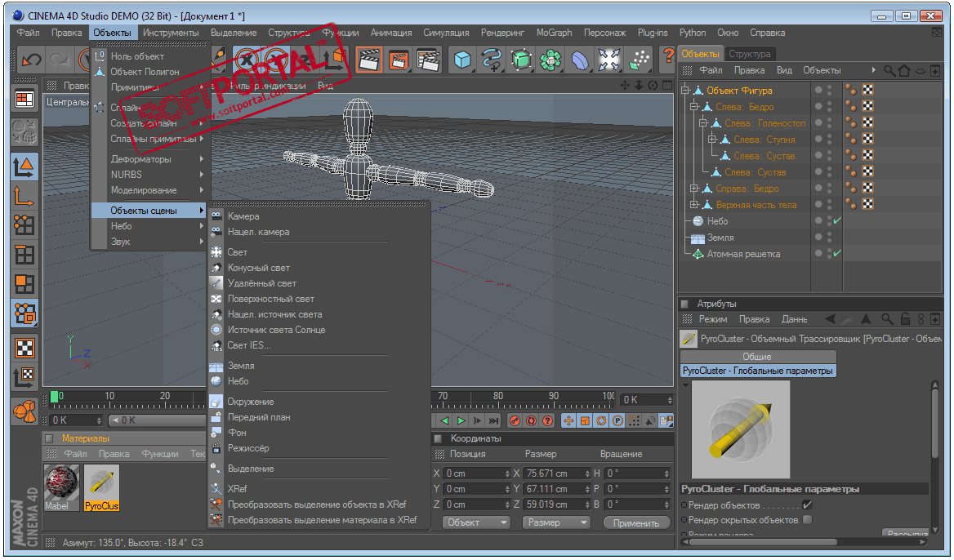Select Object Axis mode in the left sidebar
Image resolution: width=954 pixels, height=560 pixels.
(25, 196)
